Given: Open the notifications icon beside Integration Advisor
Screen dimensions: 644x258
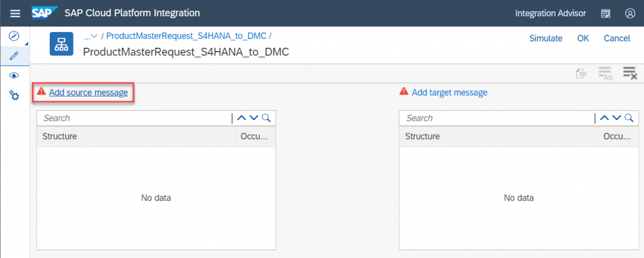Looking at the screenshot, I should click(606, 14).
